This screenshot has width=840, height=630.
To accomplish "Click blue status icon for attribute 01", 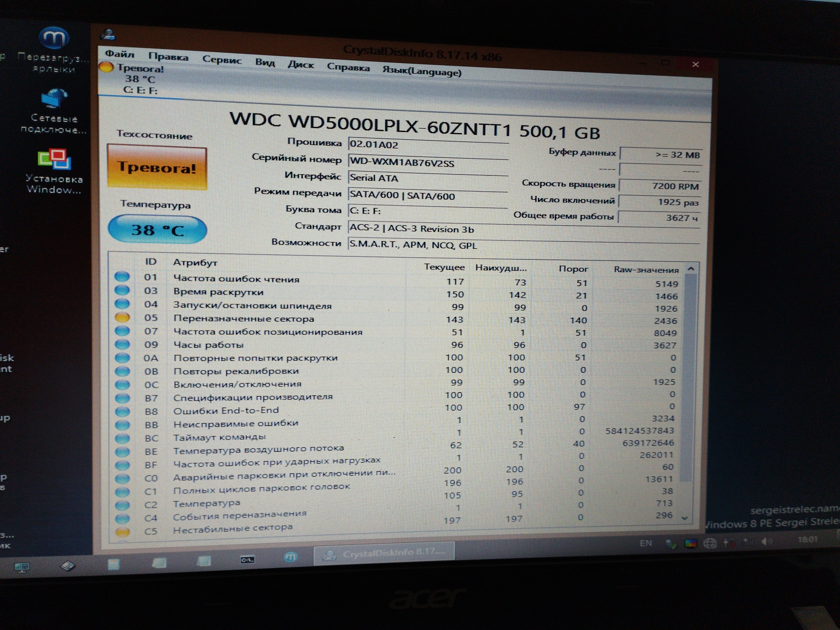I will pyautogui.click(x=122, y=276).
